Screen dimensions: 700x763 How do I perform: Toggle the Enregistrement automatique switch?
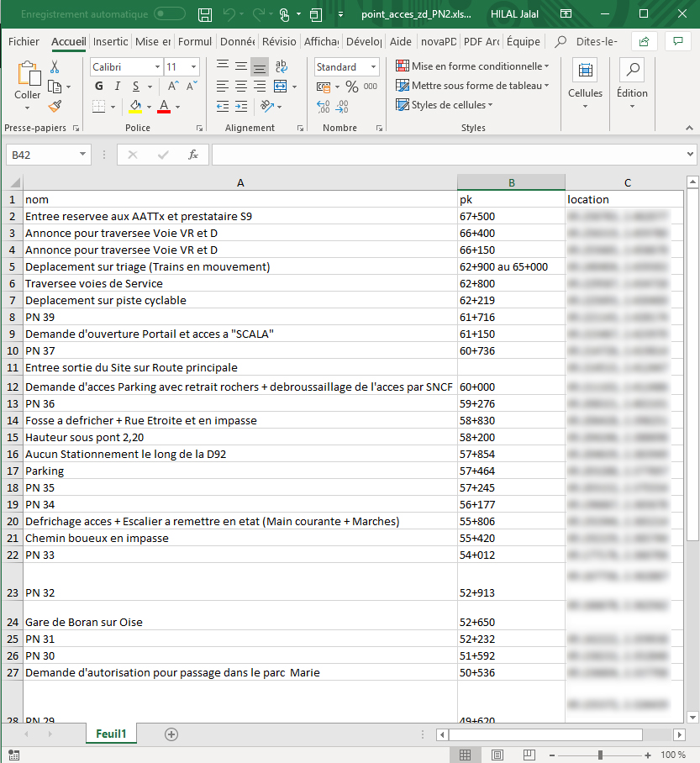coord(170,14)
